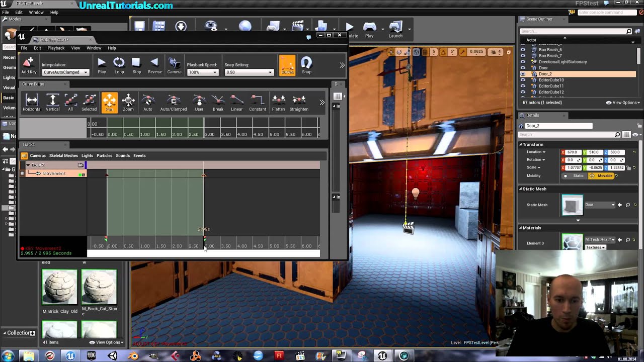Fit All curves in view
The width and height of the screenshot is (644, 362).
coord(70,103)
